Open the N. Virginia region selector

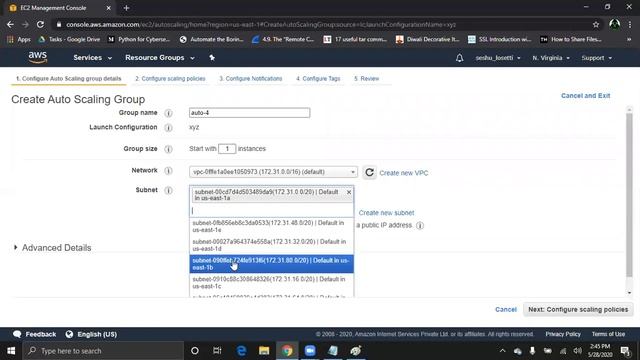pyautogui.click(x=551, y=58)
